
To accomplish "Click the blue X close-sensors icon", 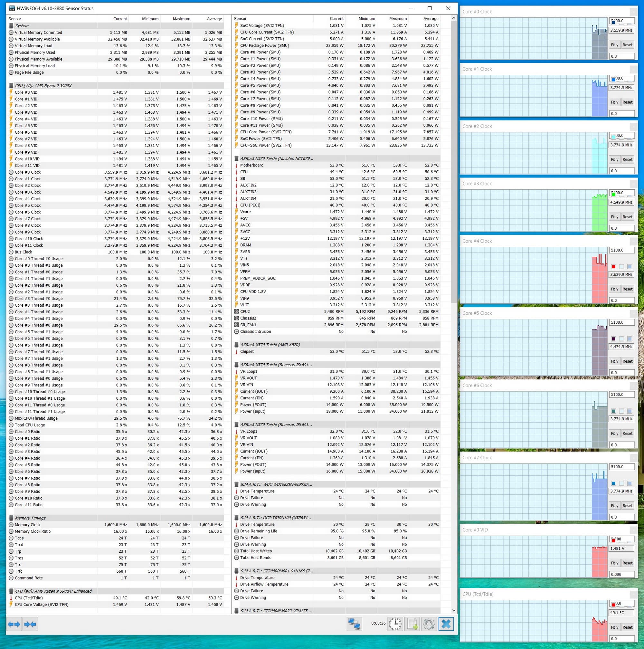I will click(446, 624).
